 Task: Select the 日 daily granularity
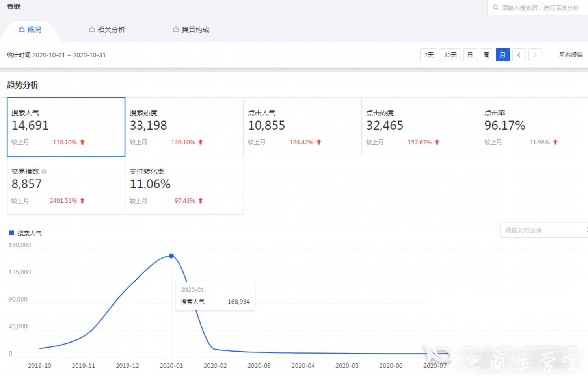470,55
